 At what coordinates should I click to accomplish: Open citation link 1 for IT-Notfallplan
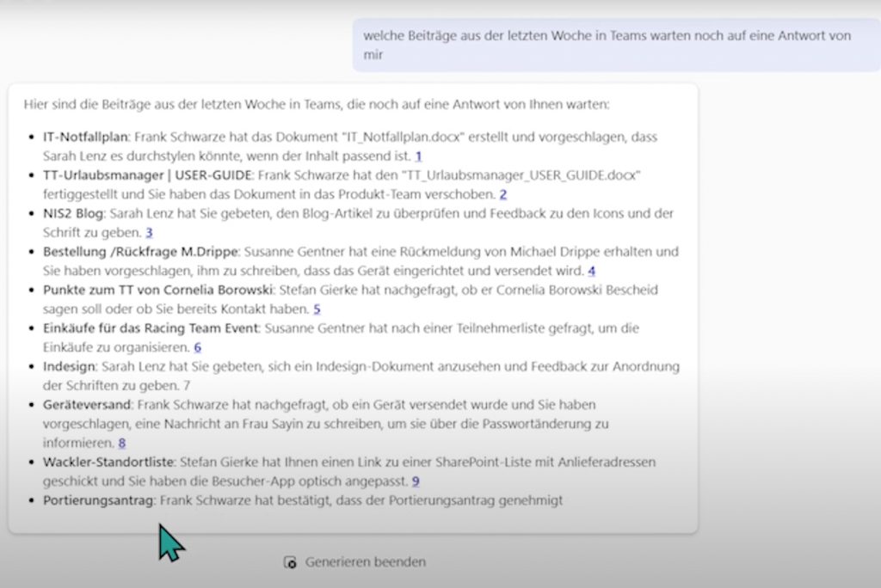click(x=419, y=156)
